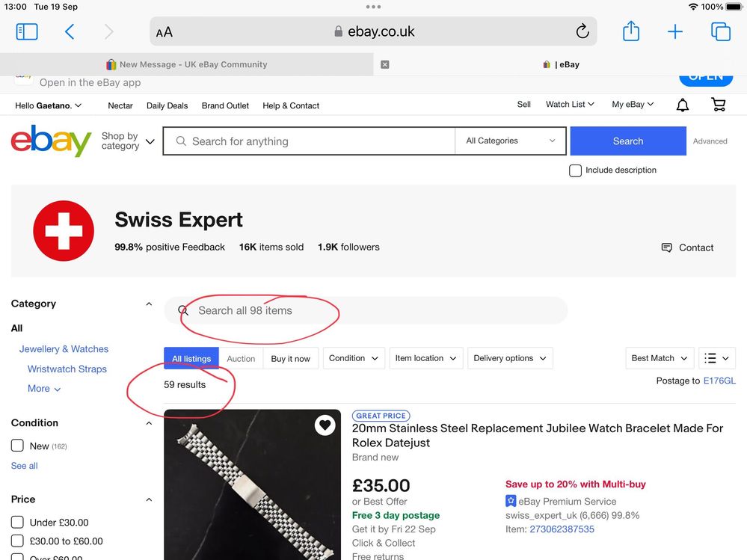Screen dimensions: 747x560
Task: View the shopping basket
Action: 719,105
